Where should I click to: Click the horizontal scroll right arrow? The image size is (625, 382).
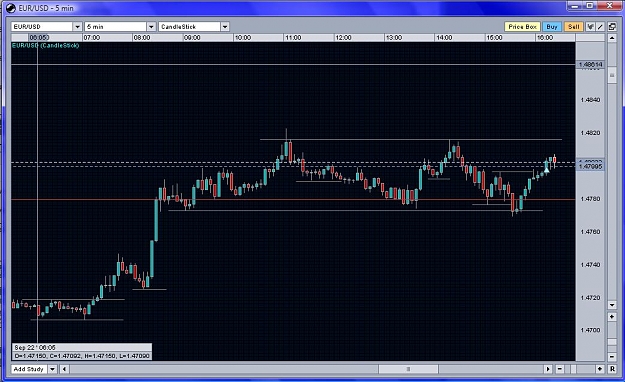[x=548, y=369]
